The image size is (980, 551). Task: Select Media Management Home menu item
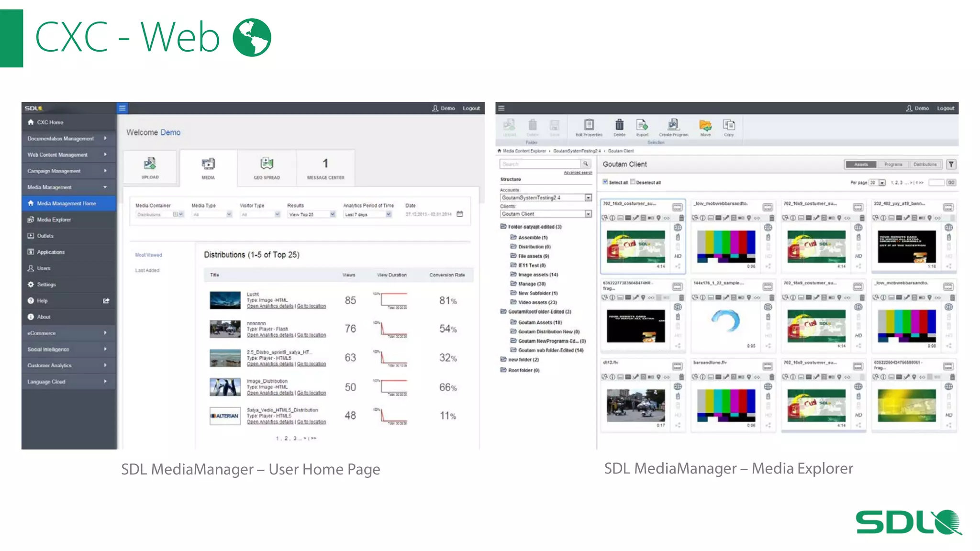tap(69, 203)
